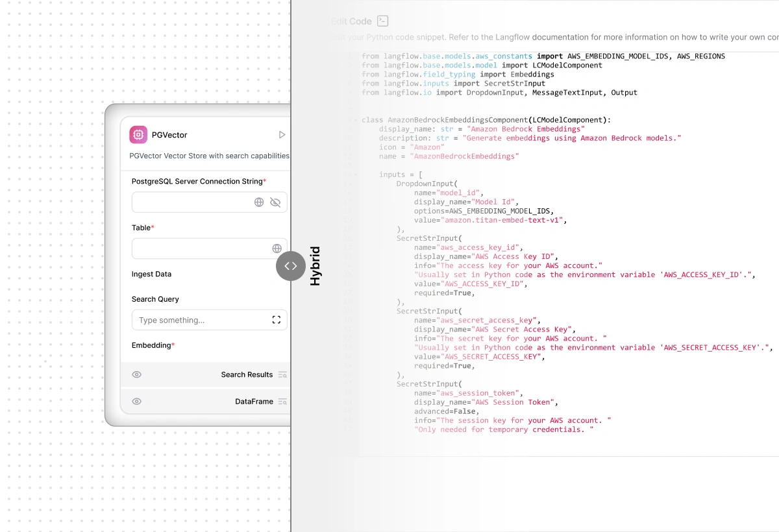Hide the DataFrame output

coord(137,401)
